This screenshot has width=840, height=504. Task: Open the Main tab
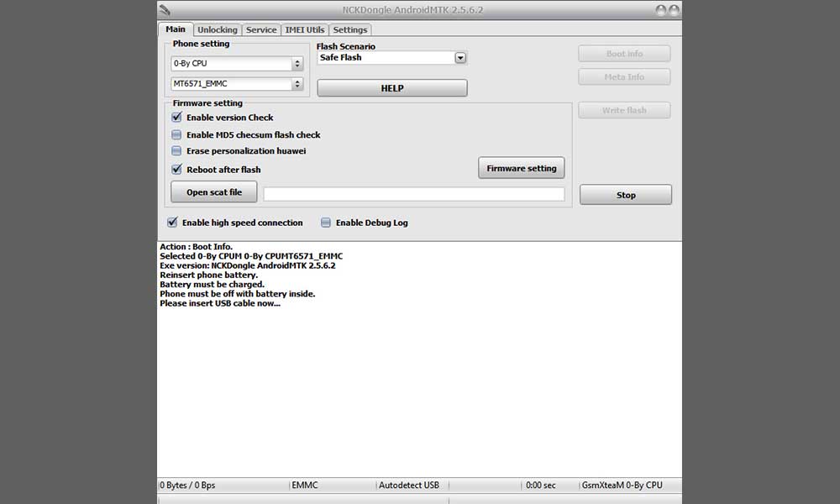pos(176,29)
